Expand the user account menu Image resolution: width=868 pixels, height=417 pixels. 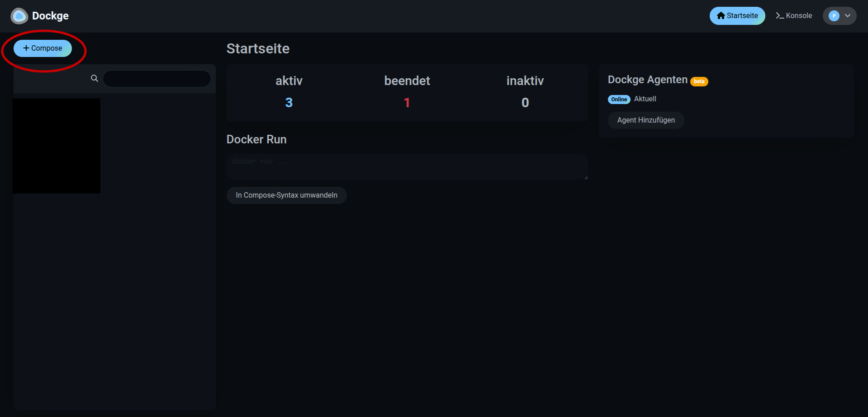click(840, 16)
